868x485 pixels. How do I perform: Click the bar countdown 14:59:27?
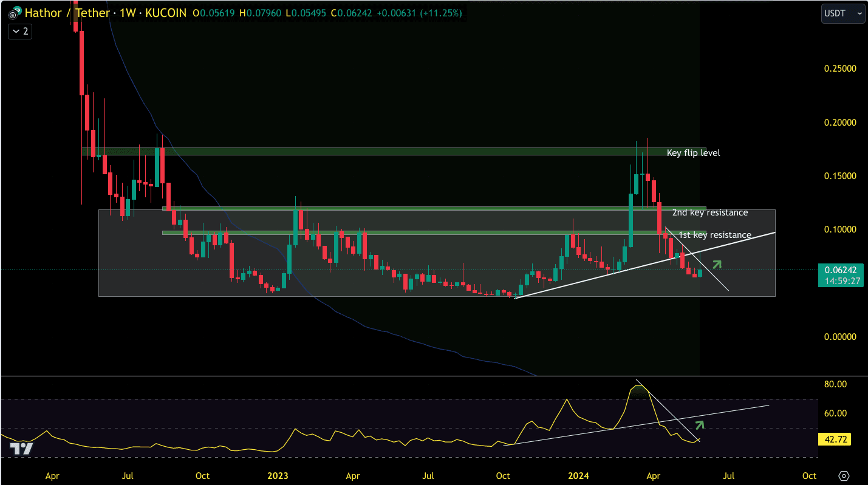tap(842, 281)
